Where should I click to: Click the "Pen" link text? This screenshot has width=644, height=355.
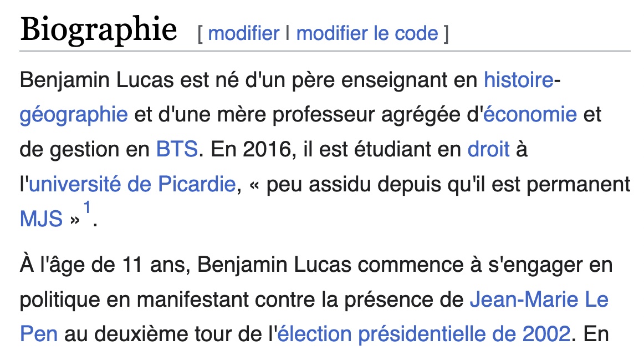(39, 333)
